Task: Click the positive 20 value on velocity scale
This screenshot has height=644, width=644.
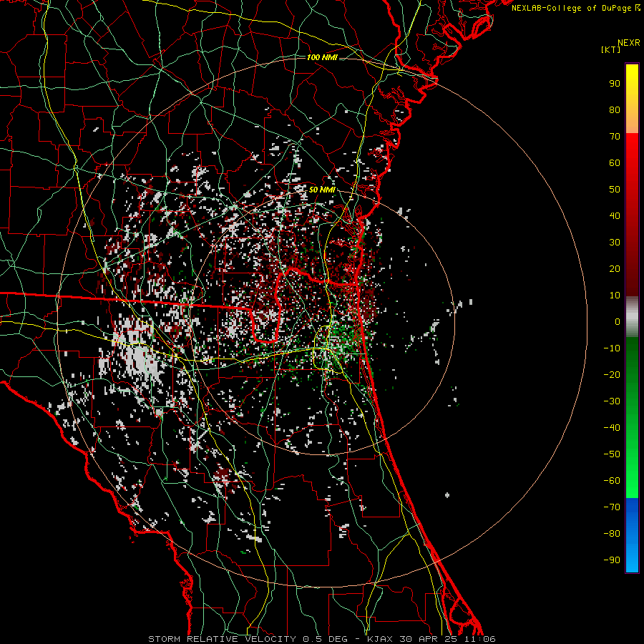Action: coord(615,269)
